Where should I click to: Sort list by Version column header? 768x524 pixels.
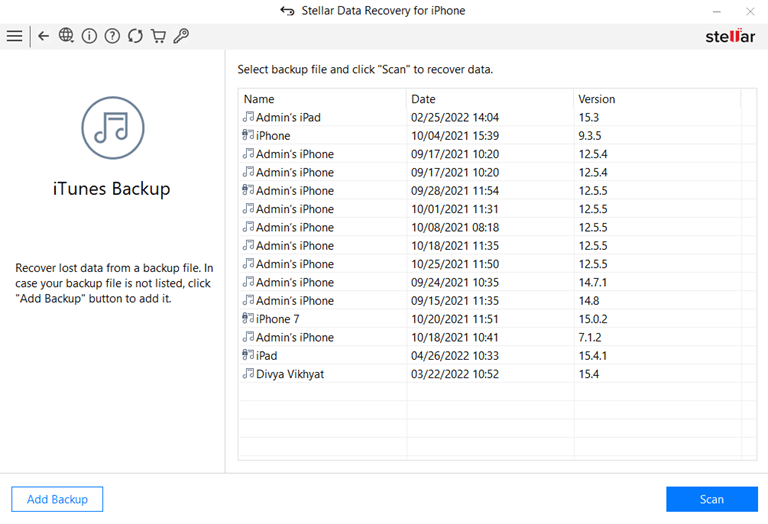click(x=656, y=99)
